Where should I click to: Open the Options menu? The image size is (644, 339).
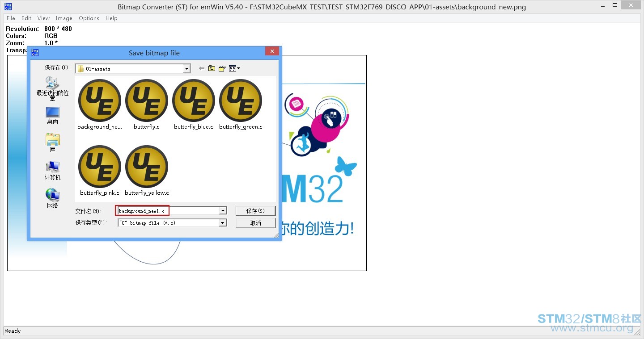click(89, 18)
